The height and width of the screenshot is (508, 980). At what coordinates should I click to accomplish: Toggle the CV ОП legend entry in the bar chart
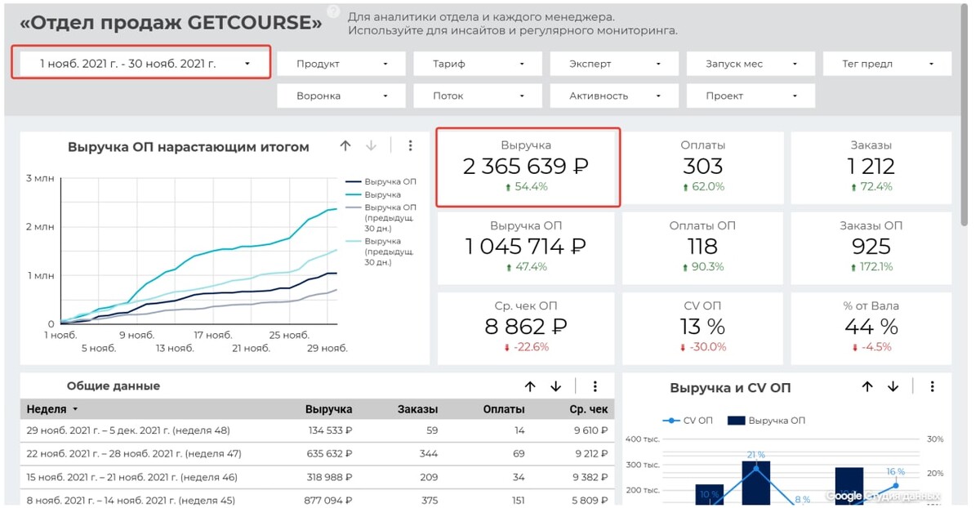tap(687, 420)
